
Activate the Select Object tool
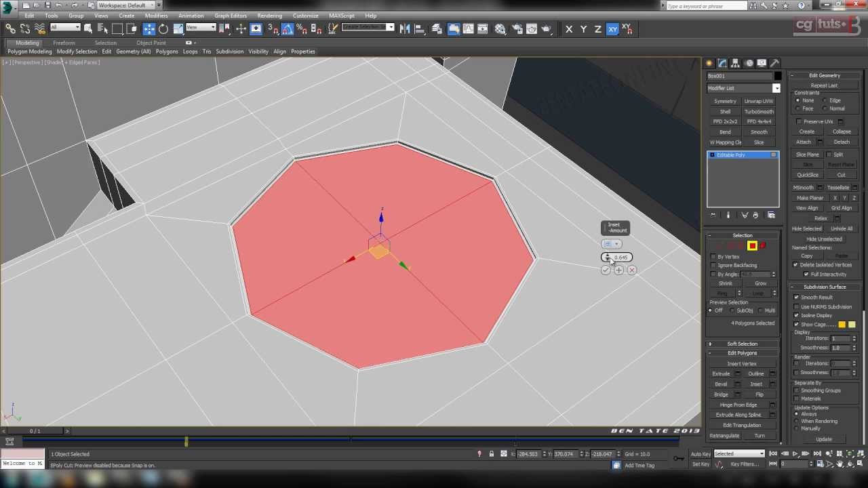pos(88,28)
